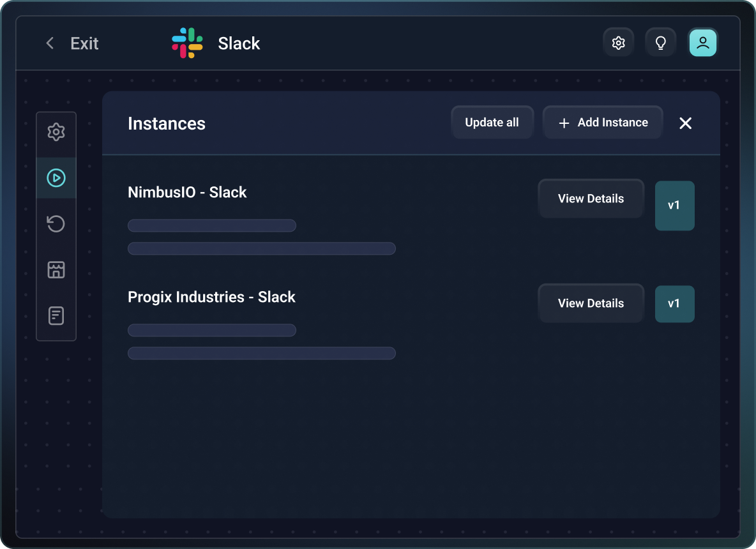Close the Instances panel

685,123
